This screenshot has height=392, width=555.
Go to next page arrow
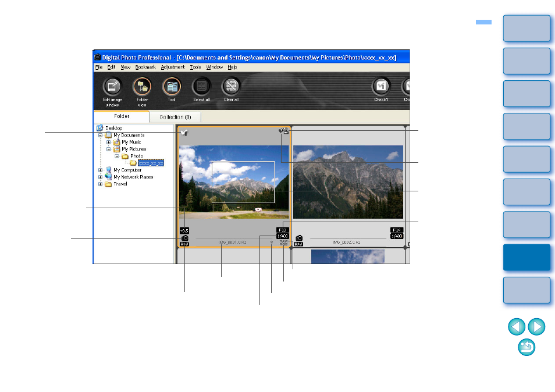536,326
